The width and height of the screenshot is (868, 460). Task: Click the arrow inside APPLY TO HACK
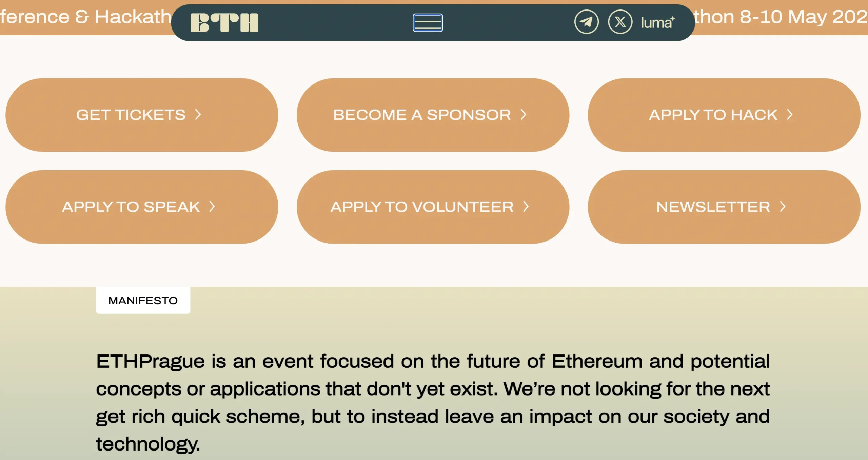(790, 115)
